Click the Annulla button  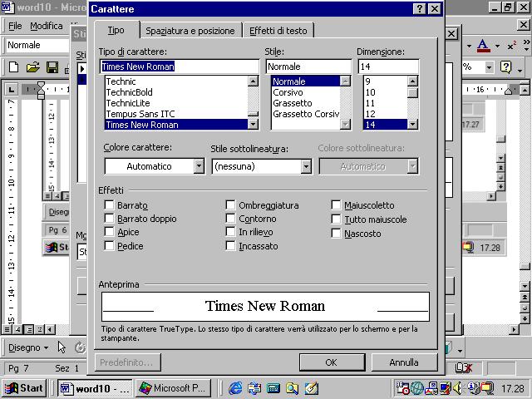[x=404, y=362]
